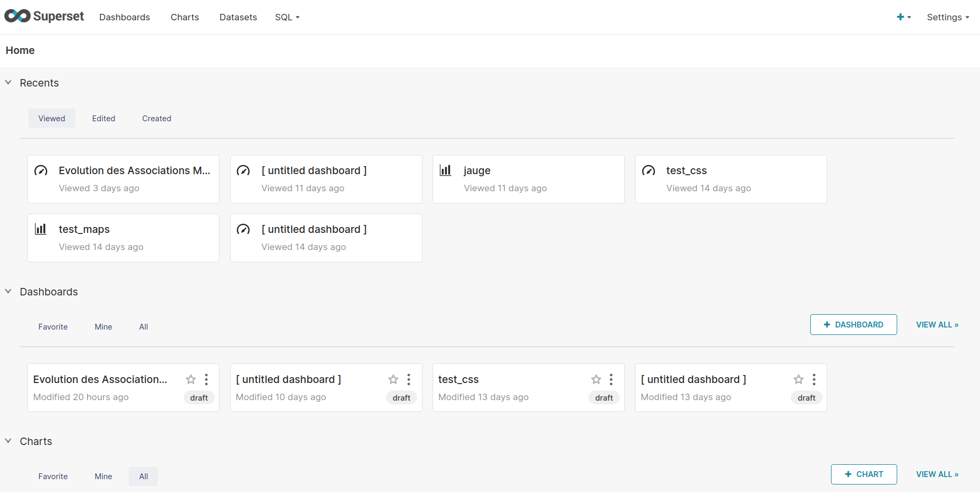
Task: Click the bar chart icon on the test_maps card
Action: point(41,229)
